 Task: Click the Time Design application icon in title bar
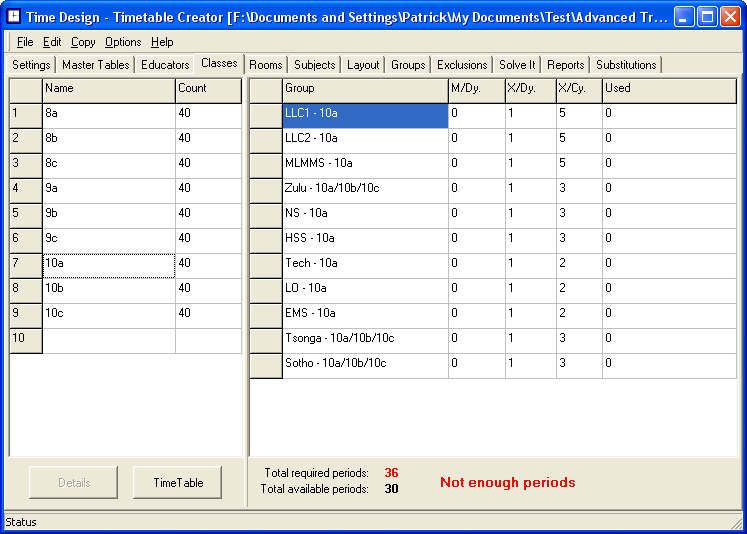click(x=15, y=17)
